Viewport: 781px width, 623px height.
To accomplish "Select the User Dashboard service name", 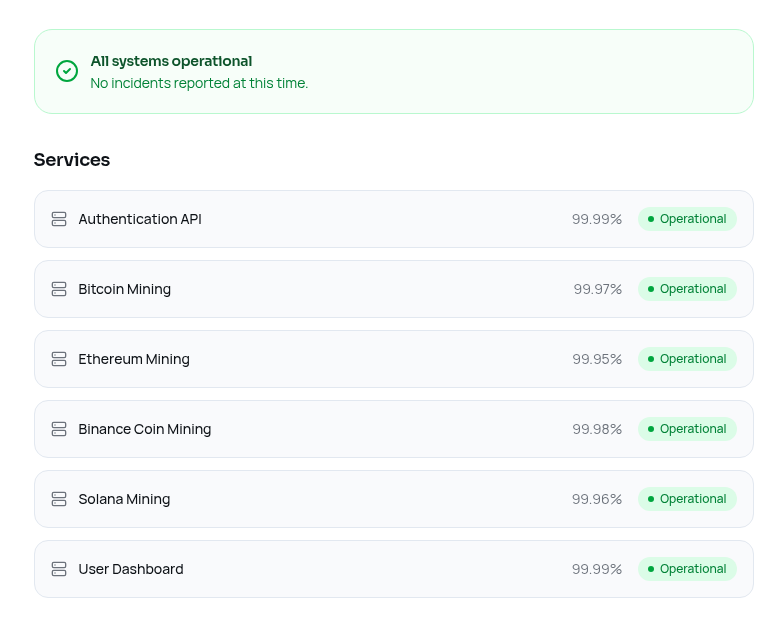I will coord(131,569).
